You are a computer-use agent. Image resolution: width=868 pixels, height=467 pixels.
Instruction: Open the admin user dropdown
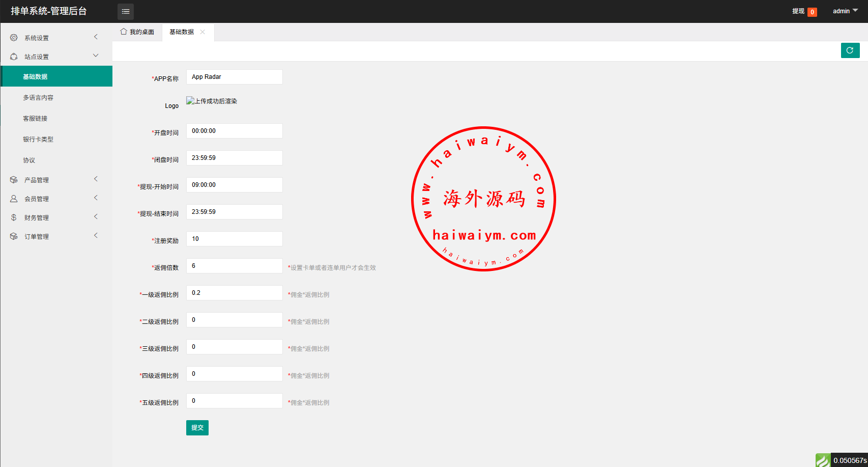click(845, 11)
